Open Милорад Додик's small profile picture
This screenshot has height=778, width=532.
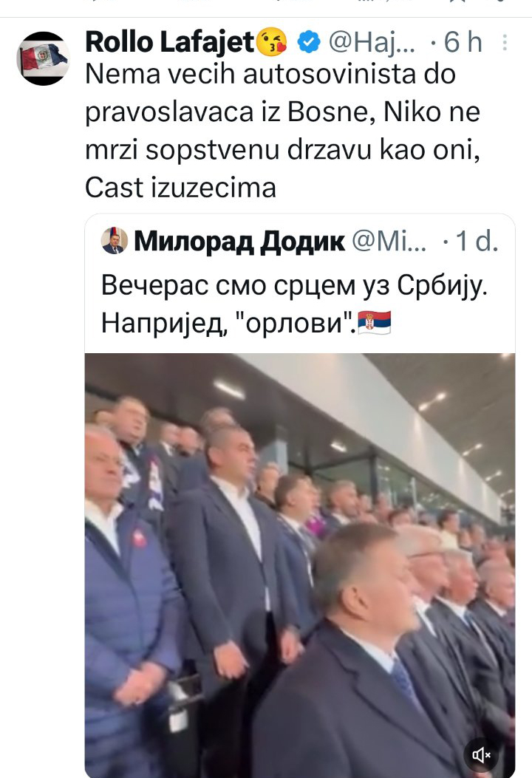[114, 241]
